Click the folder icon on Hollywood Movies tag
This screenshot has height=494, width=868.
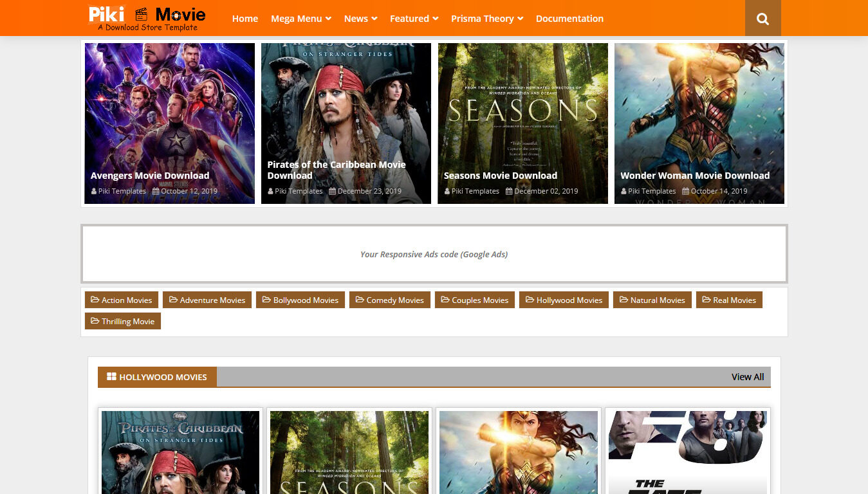pyautogui.click(x=530, y=300)
